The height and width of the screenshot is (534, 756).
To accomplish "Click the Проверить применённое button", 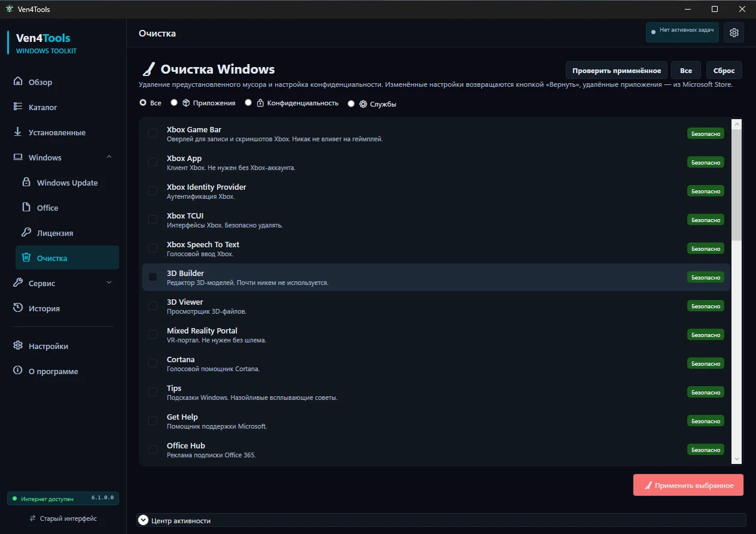I will click(617, 70).
